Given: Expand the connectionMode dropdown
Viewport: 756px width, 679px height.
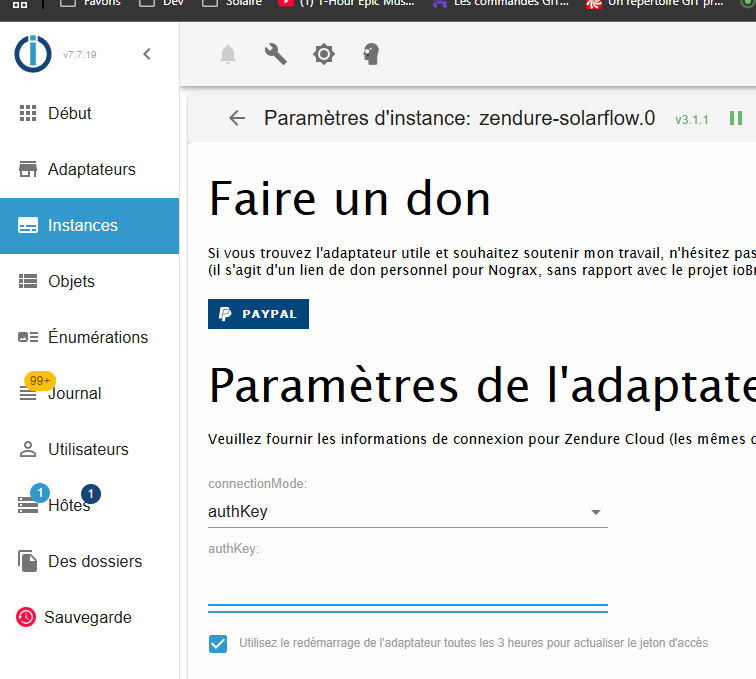Looking at the screenshot, I should (x=407, y=512).
